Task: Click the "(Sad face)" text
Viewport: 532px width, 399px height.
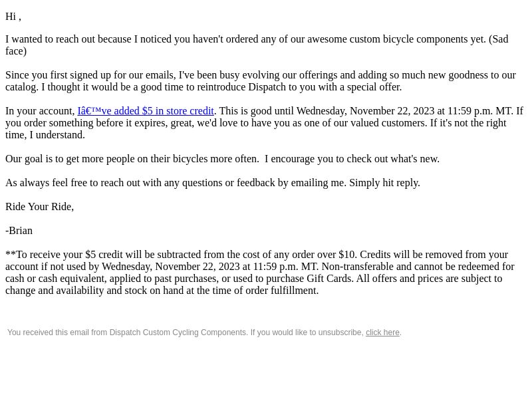Action: (x=498, y=39)
